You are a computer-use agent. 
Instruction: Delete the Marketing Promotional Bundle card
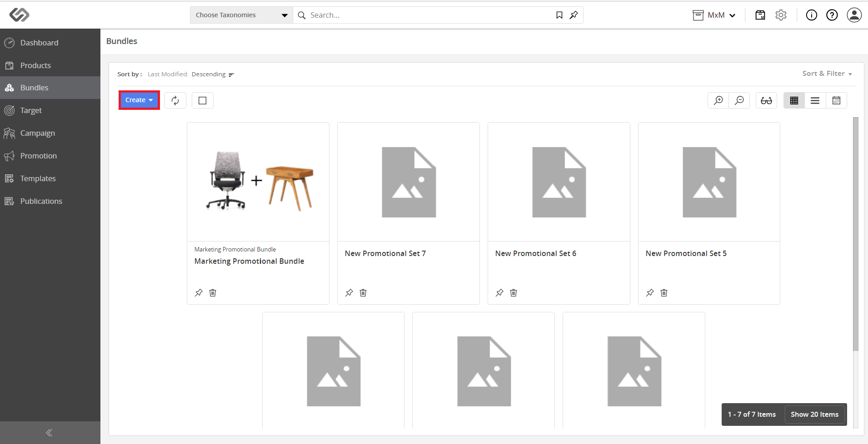213,293
